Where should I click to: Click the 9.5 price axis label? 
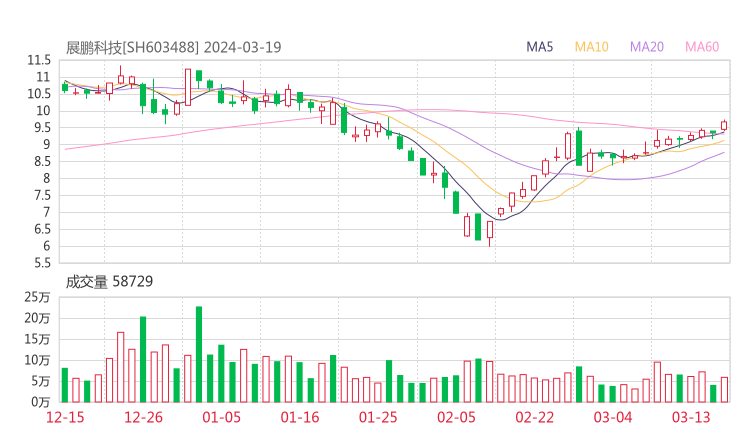point(41,127)
